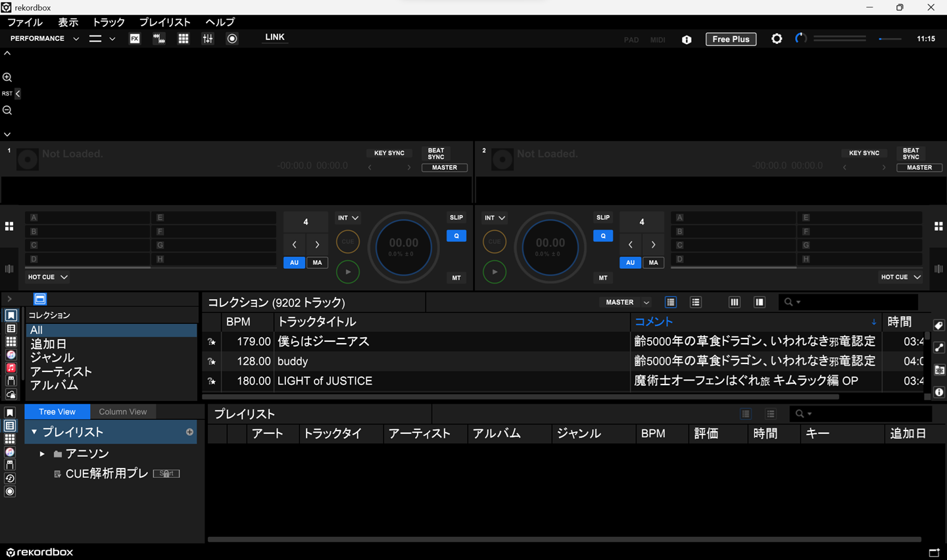Zoom in on the waveform with the magnifier-plus icon
947x560 pixels.
pyautogui.click(x=7, y=78)
